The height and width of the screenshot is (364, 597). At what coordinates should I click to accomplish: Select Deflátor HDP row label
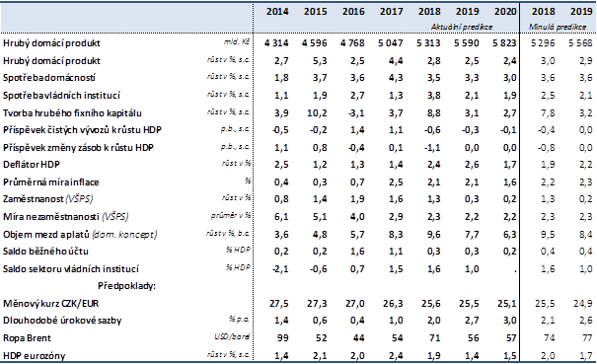32,165
